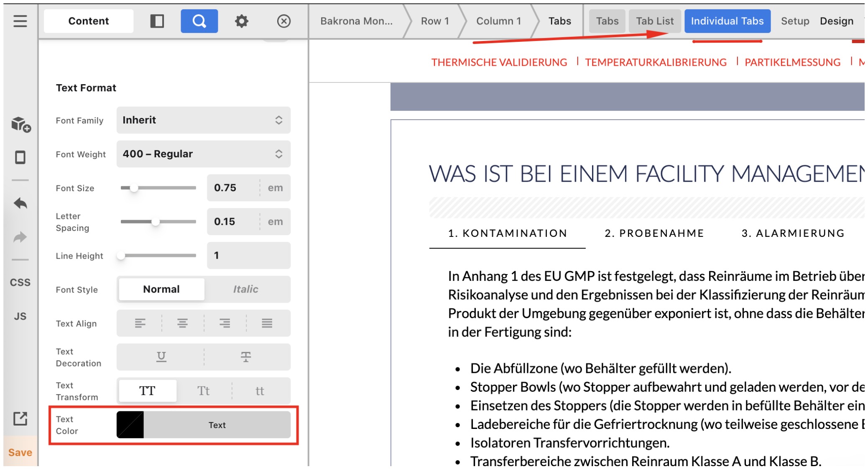Set text transform to capitalize Tt
Screen dimensions: 868x472
[x=204, y=391]
